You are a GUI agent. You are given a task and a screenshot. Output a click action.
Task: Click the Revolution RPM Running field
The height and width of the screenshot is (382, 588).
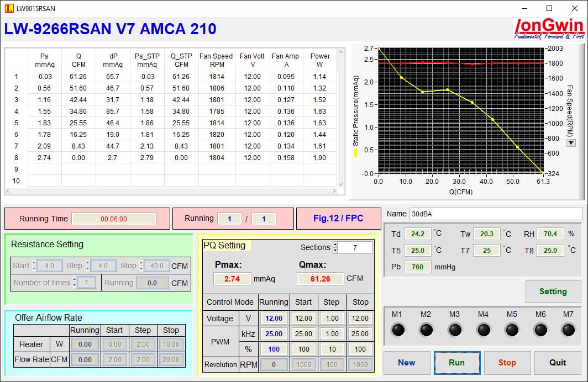274,364
